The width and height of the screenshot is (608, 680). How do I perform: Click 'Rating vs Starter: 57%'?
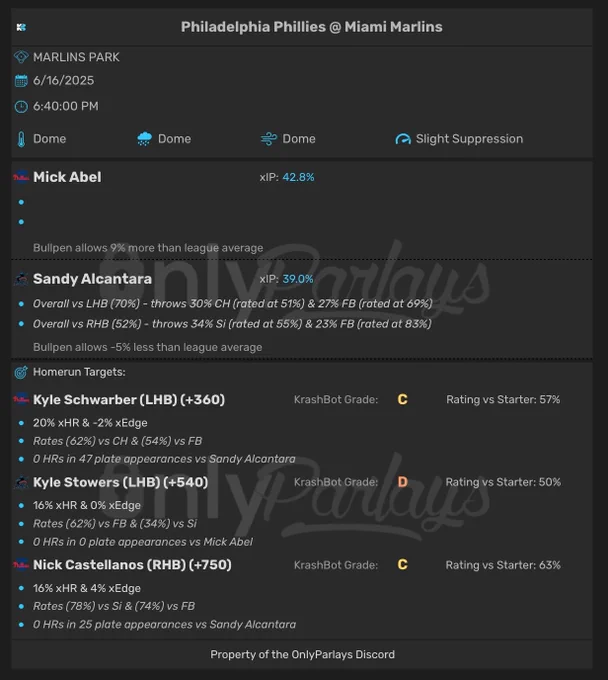pos(503,399)
